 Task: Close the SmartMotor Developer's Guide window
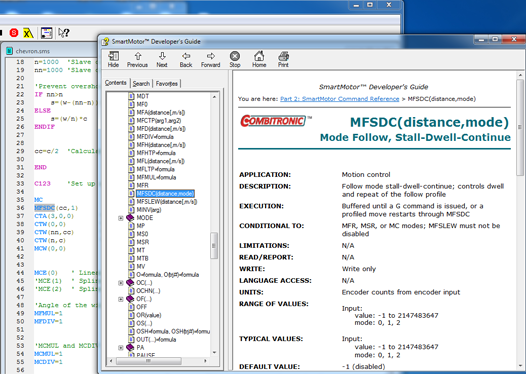point(514,40)
